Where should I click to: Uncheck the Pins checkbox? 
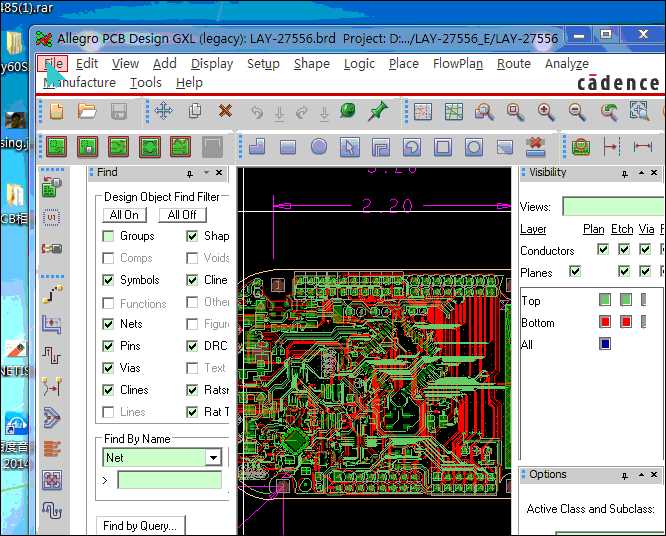click(108, 346)
